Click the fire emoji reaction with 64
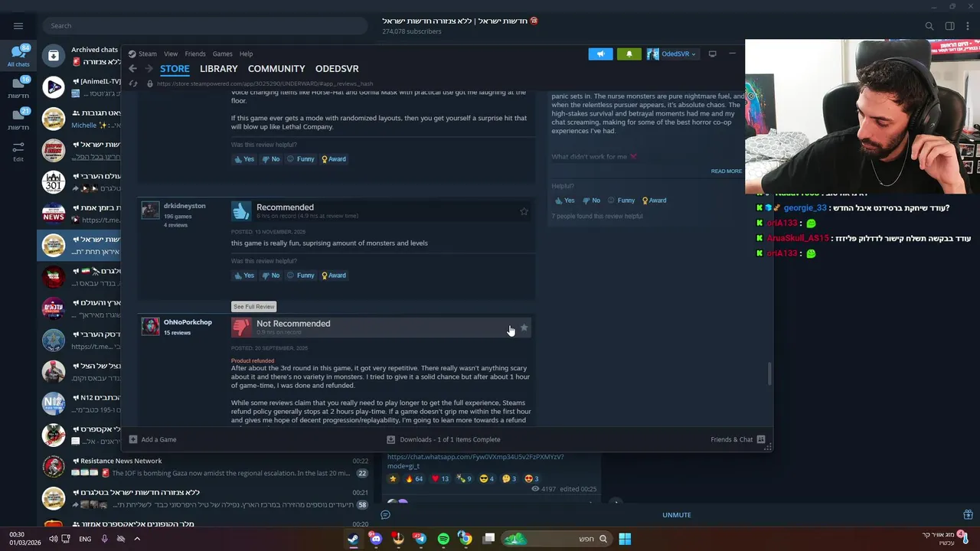The image size is (980, 551). (416, 479)
